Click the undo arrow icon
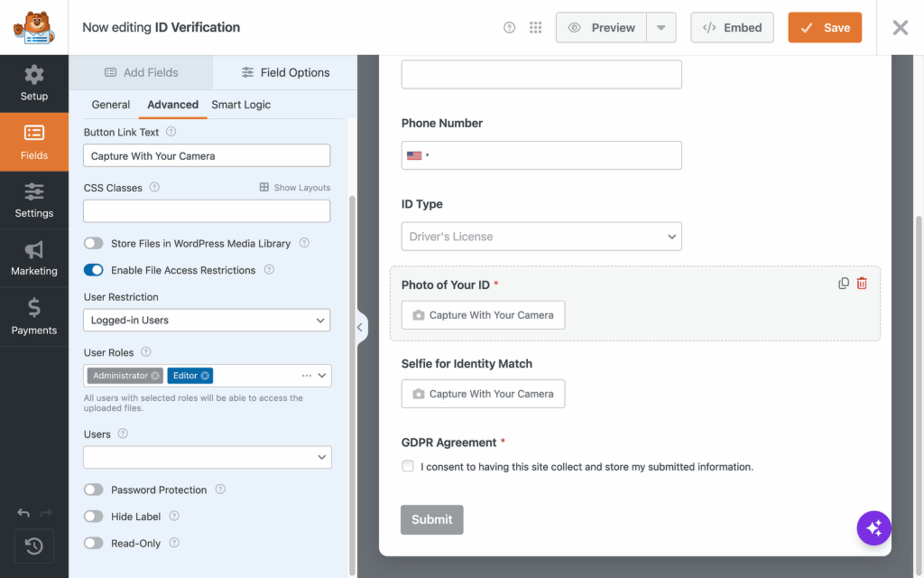This screenshot has width=924, height=578. [x=23, y=513]
